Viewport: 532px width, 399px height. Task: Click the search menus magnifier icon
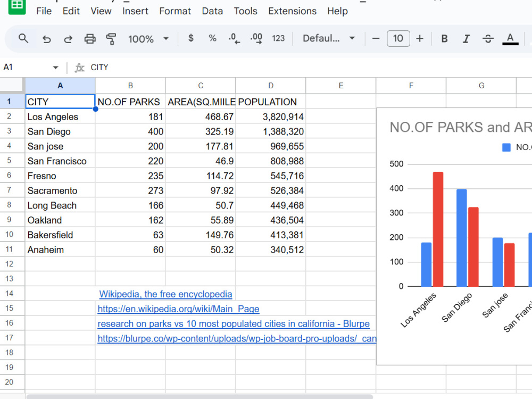[23, 38]
